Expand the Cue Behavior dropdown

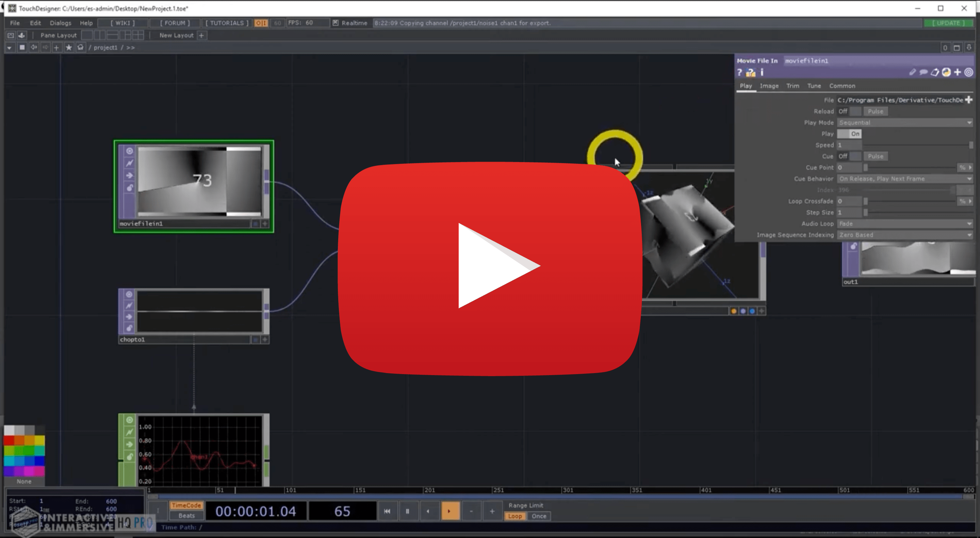(x=904, y=179)
